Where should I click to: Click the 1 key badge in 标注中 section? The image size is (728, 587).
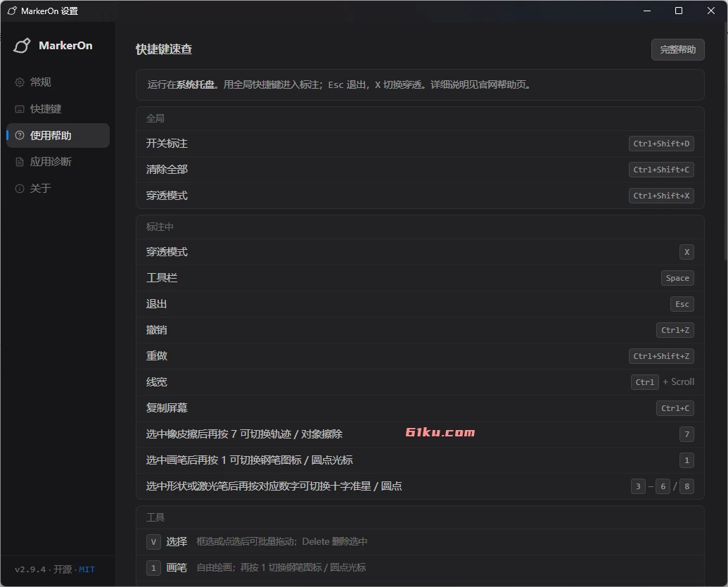pyautogui.click(x=687, y=460)
